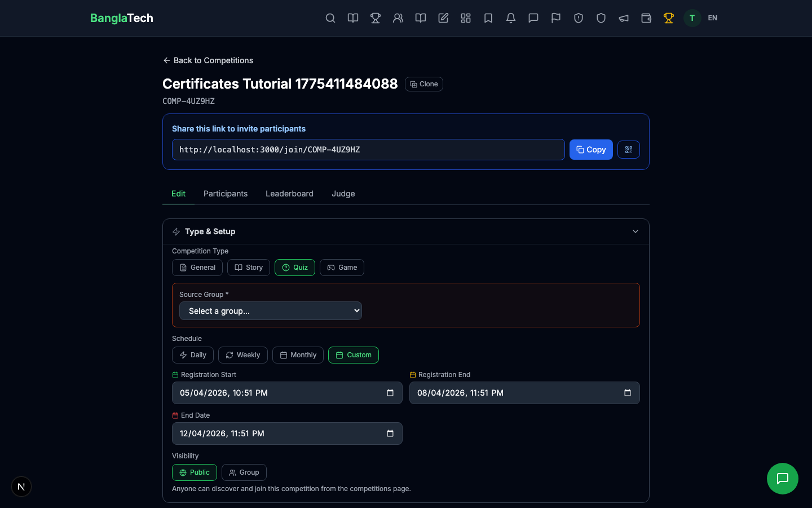Show the QR code for the invite link

629,150
